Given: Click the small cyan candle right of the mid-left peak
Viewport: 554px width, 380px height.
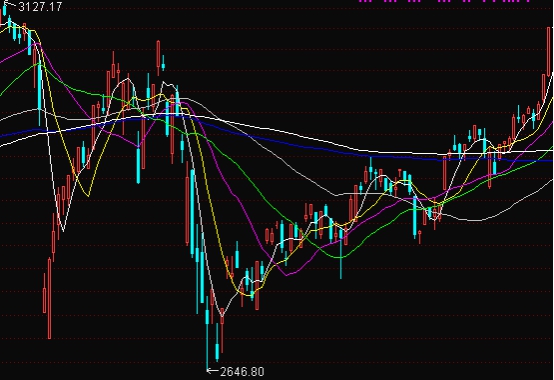Looking at the screenshot, I should pyautogui.click(x=163, y=64).
